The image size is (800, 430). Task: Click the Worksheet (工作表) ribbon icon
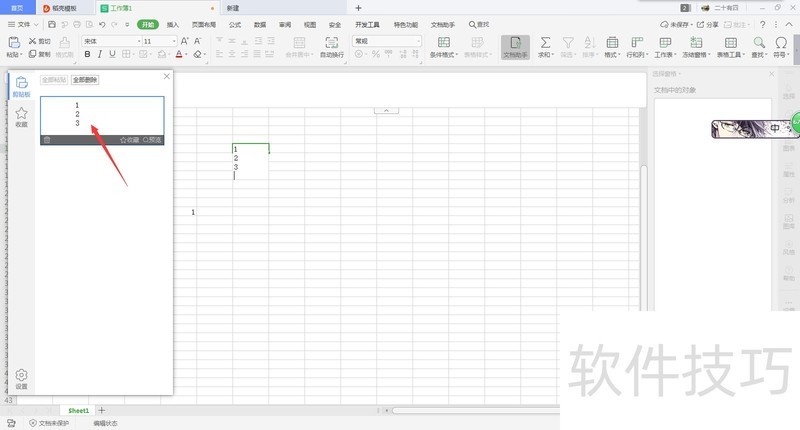[665, 42]
